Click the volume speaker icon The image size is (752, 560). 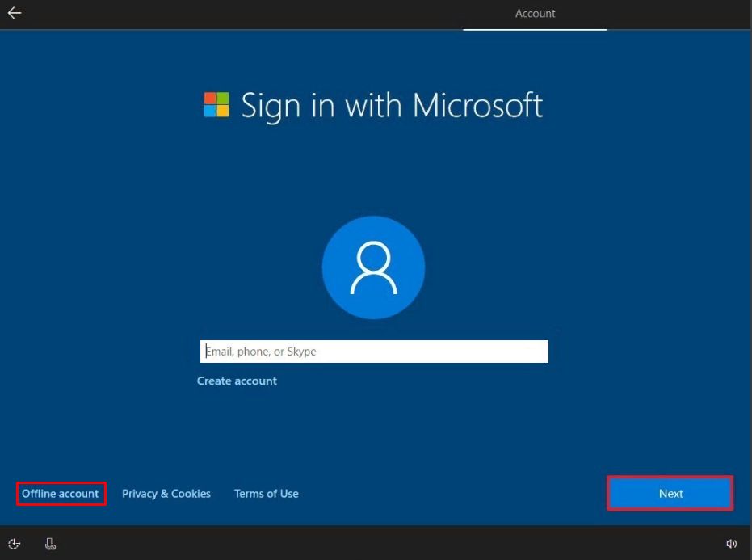point(732,544)
